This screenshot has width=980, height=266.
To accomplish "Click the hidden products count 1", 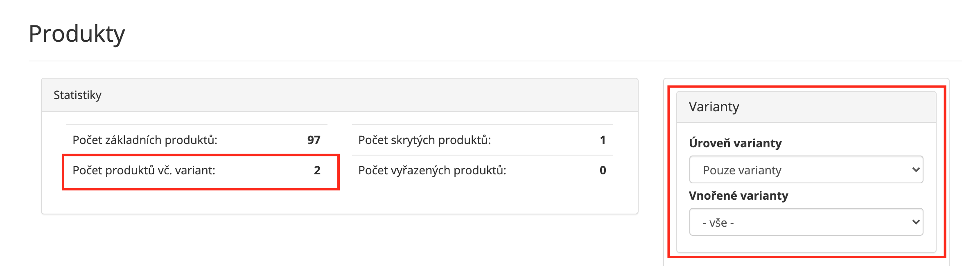I will tap(603, 140).
